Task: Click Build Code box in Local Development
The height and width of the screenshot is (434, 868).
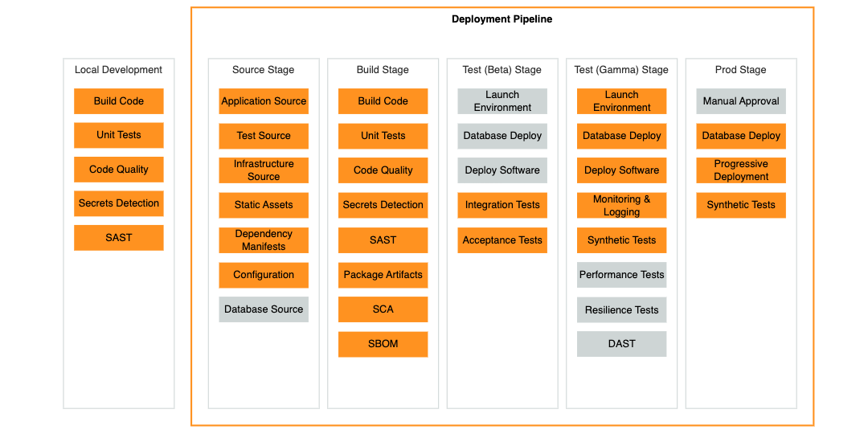Action: pyautogui.click(x=118, y=101)
